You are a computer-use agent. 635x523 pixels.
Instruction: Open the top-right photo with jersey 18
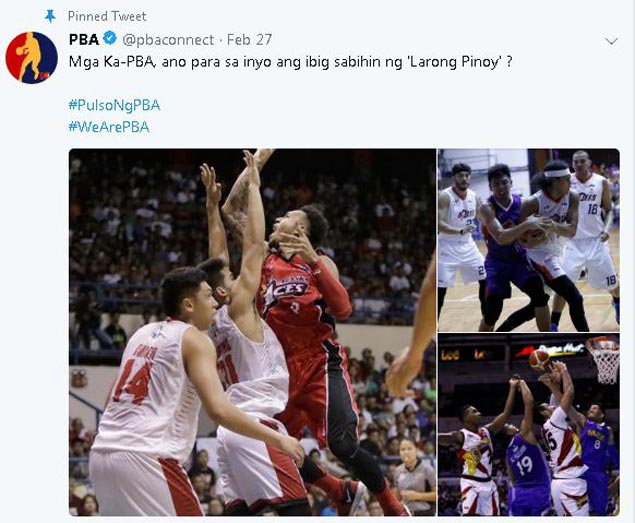(x=529, y=240)
